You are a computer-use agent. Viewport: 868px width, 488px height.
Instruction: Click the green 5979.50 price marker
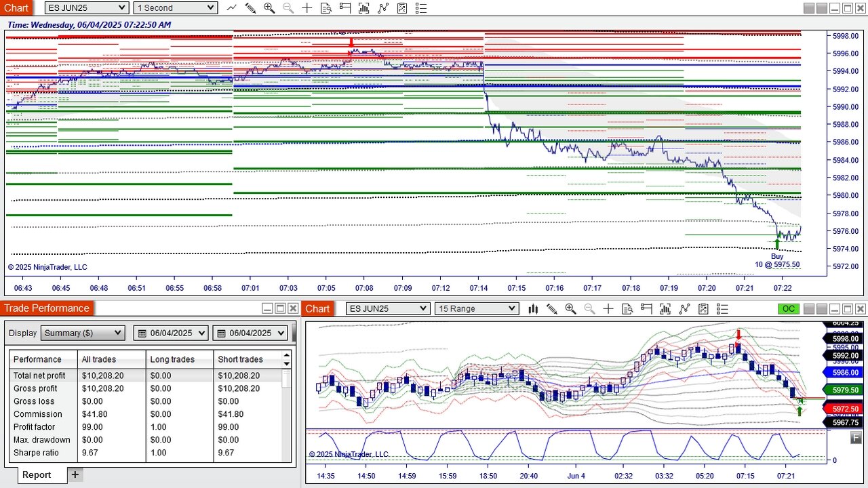(x=842, y=390)
